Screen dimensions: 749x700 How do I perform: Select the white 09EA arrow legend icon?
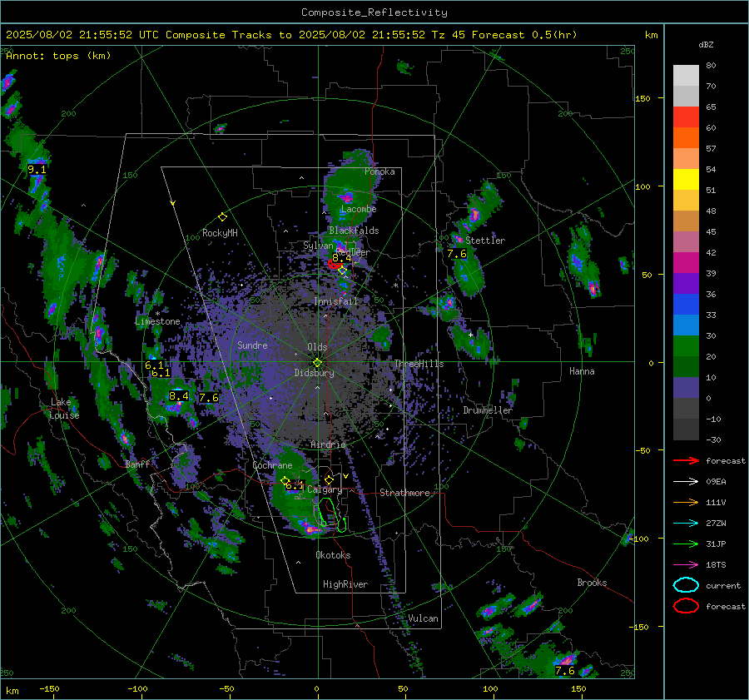click(686, 482)
